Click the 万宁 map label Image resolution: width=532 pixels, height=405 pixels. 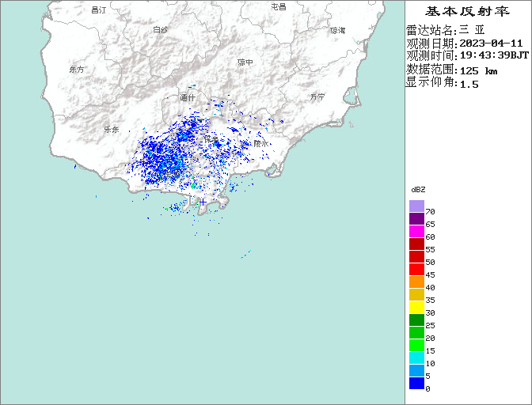point(317,97)
